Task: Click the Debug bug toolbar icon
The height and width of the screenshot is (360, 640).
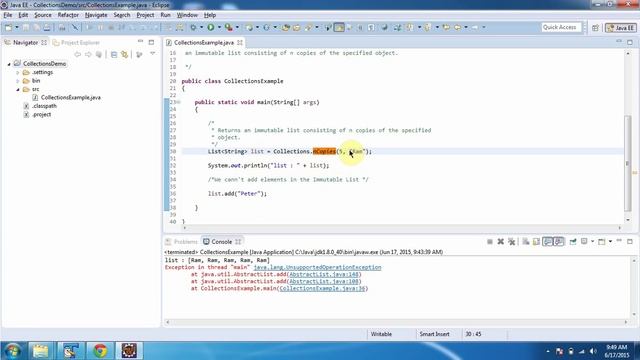Action: pyautogui.click(x=193, y=27)
